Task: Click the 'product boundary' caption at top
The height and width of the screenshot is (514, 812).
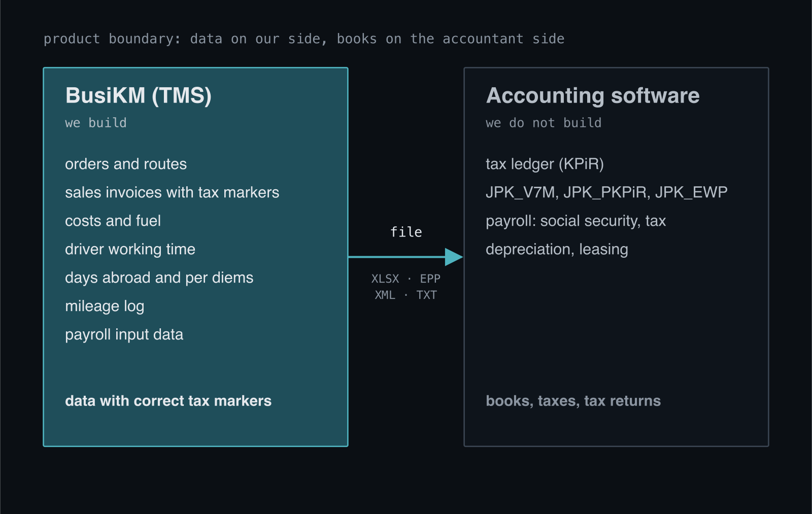Action: click(x=304, y=39)
